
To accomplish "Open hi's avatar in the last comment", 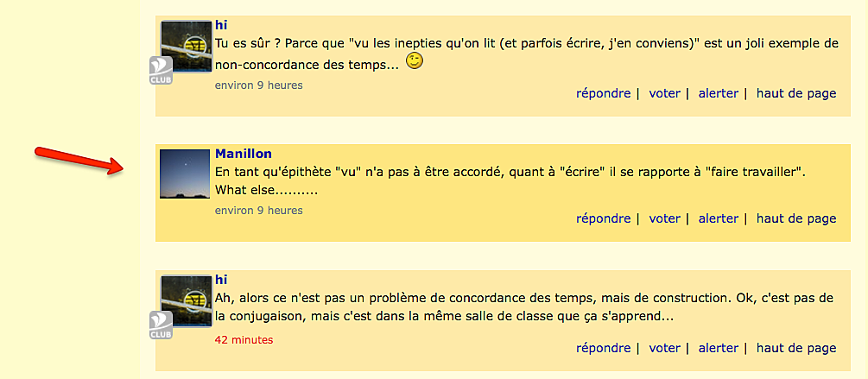I will click(186, 301).
